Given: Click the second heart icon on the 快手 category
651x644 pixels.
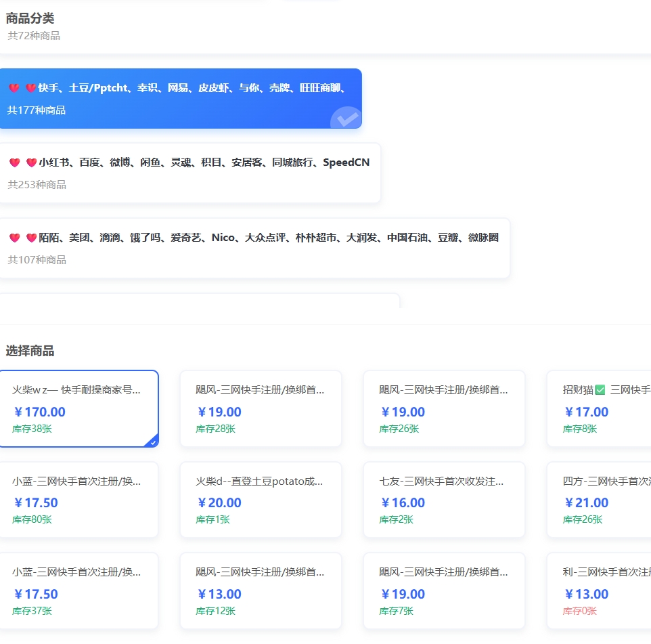Looking at the screenshot, I should [x=30, y=87].
